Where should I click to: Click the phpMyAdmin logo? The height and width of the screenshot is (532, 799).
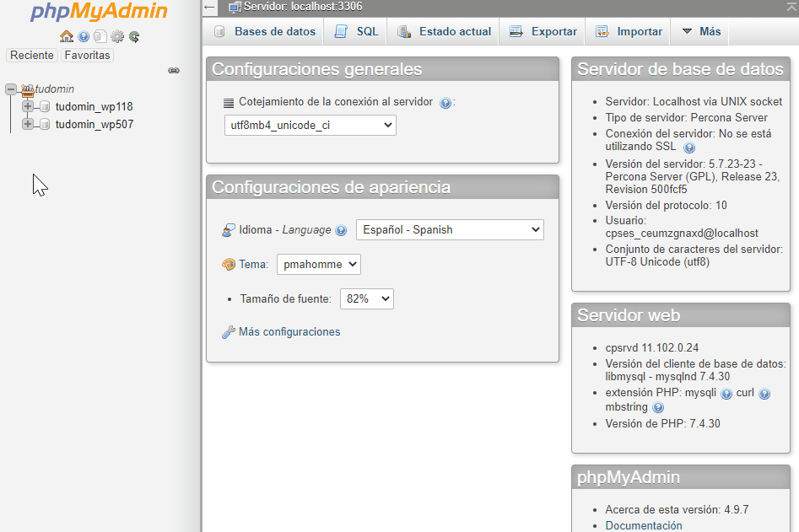coord(99,11)
